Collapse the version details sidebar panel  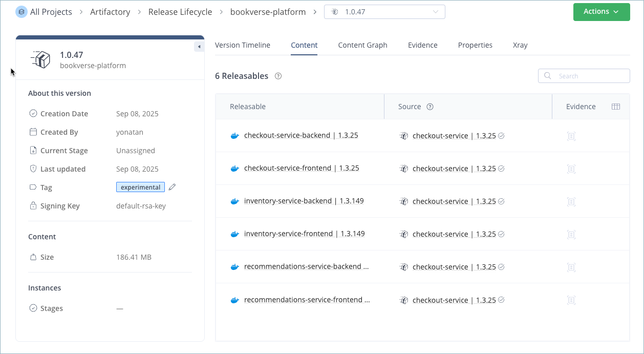(x=199, y=46)
